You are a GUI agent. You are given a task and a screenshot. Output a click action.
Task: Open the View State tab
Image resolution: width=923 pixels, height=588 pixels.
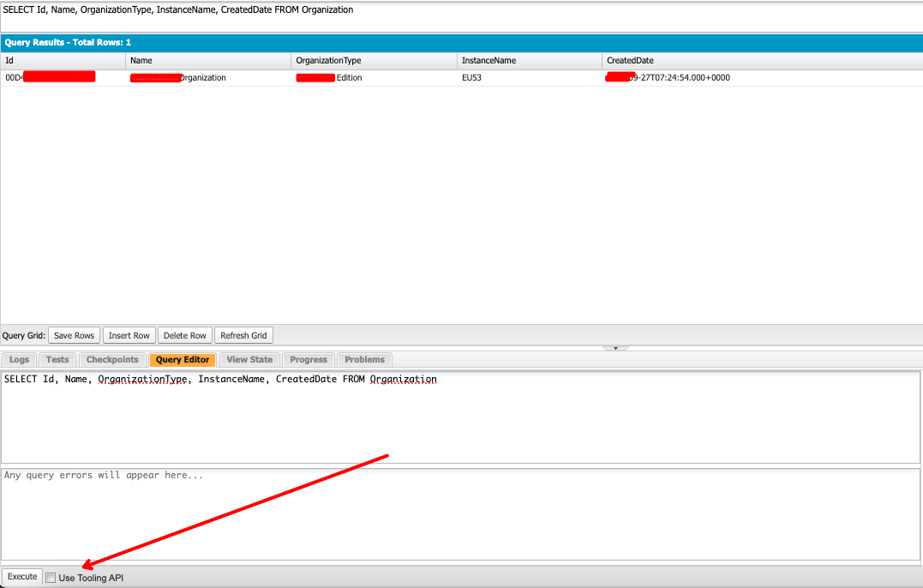[249, 359]
